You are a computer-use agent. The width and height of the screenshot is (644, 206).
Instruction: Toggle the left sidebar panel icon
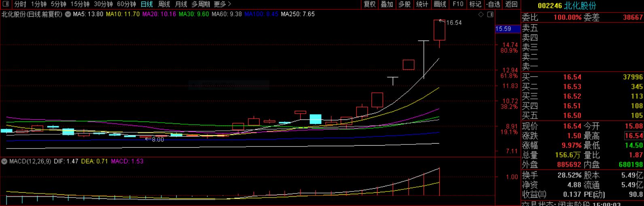coord(6,4)
